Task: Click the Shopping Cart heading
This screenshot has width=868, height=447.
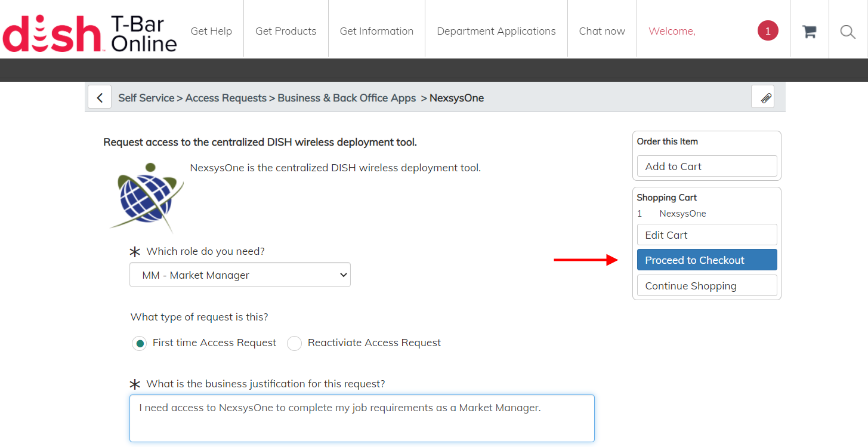Action: click(x=666, y=198)
